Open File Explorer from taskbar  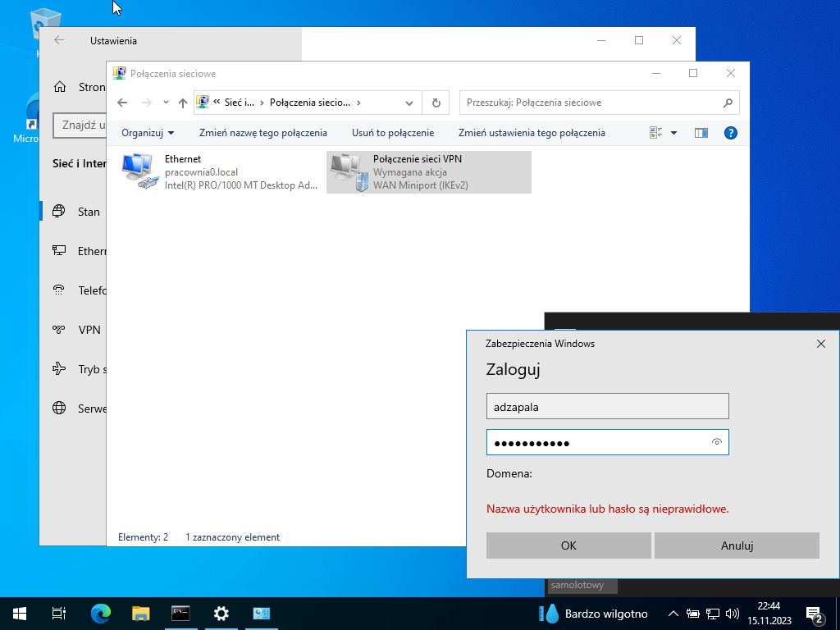140,614
